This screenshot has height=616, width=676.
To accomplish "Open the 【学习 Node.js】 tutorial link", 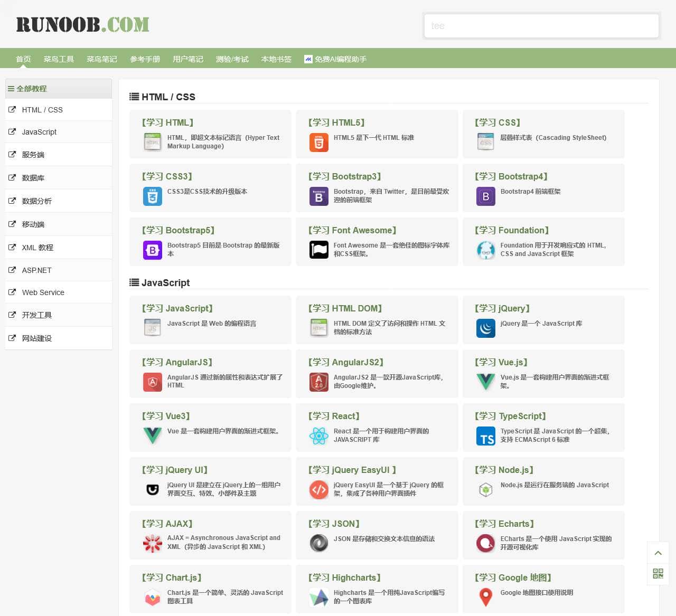I will pyautogui.click(x=504, y=470).
